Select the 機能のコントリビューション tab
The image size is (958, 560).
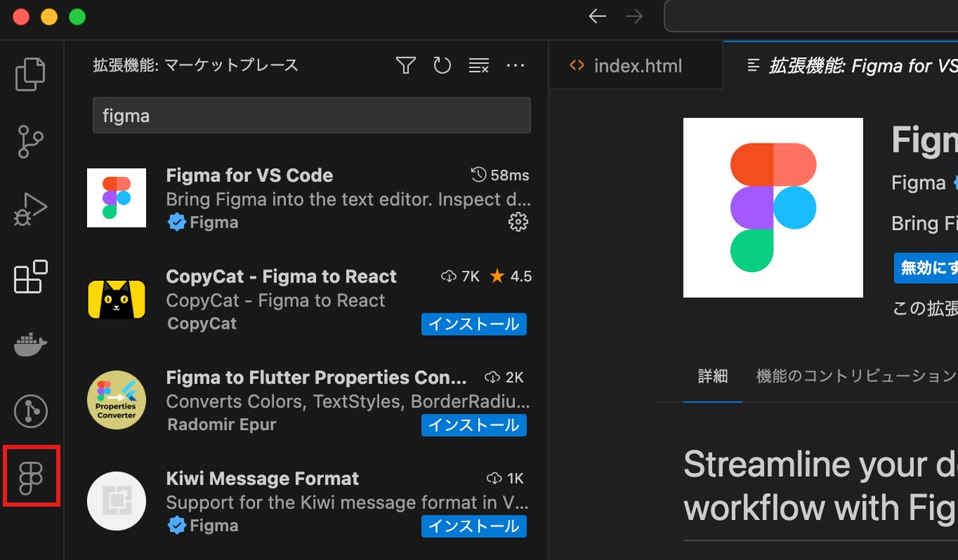point(857,376)
